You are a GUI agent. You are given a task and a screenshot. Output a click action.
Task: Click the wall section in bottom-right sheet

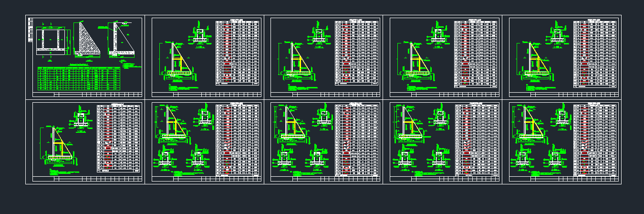[x=530, y=124]
